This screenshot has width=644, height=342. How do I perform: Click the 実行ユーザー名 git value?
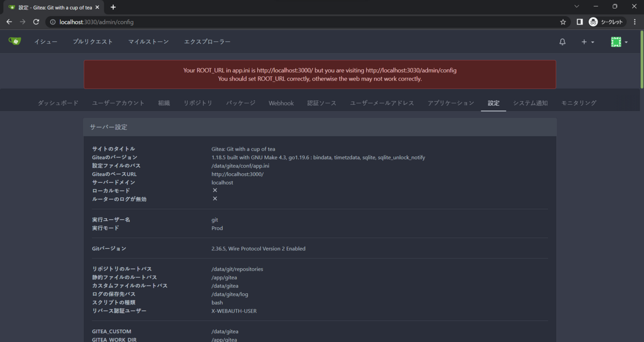(x=215, y=220)
